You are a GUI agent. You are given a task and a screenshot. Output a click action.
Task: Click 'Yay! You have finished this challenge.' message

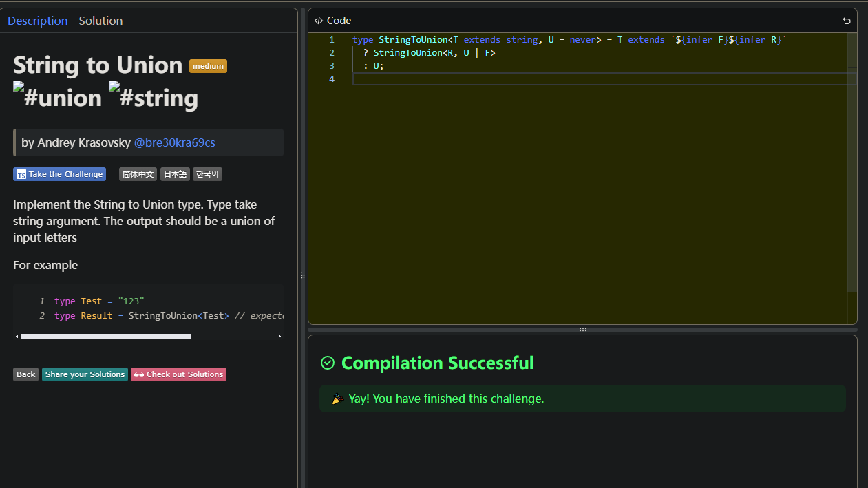point(446,399)
